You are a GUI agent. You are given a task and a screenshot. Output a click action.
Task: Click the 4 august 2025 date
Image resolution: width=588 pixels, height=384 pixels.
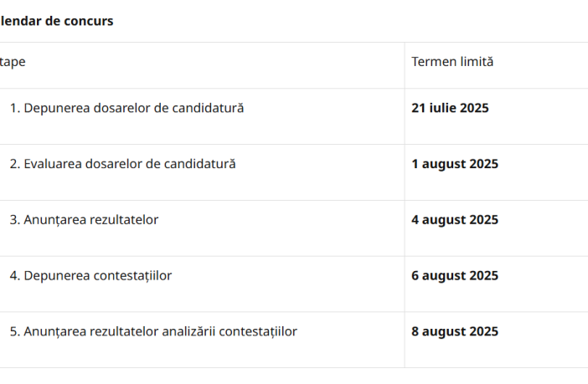coord(455,220)
